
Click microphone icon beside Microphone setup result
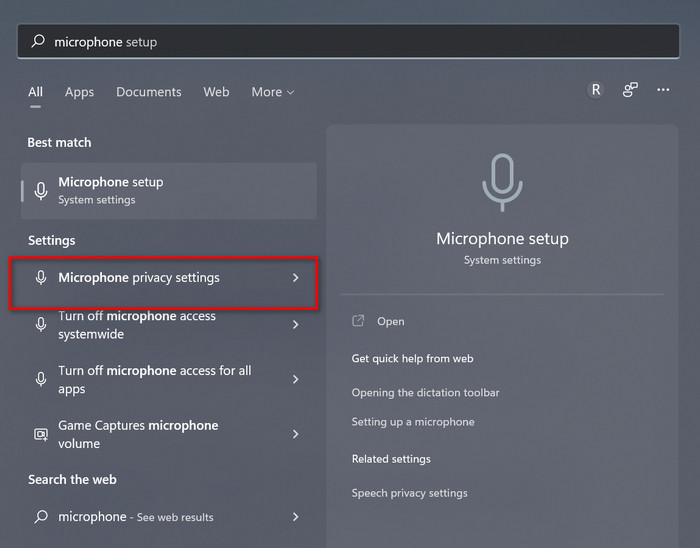point(41,191)
